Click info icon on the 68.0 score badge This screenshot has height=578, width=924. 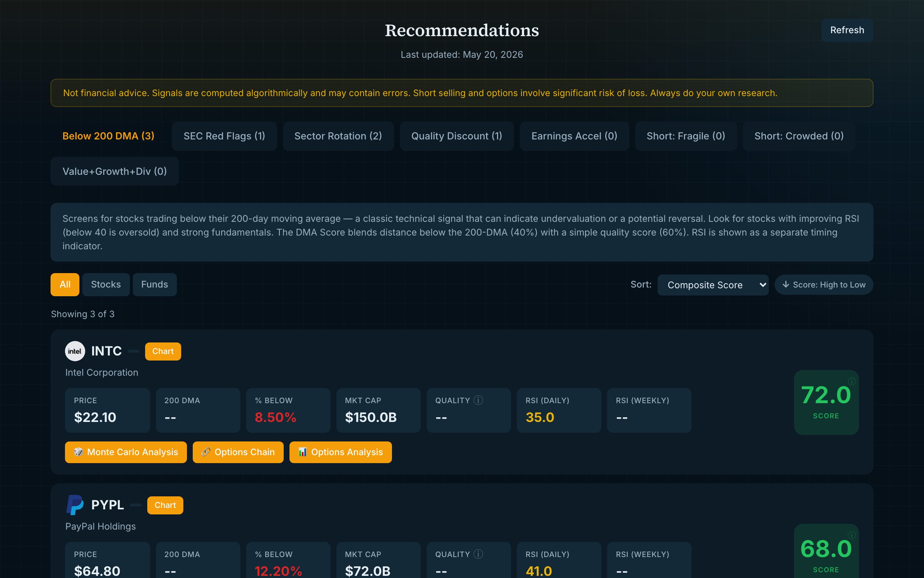[851, 535]
